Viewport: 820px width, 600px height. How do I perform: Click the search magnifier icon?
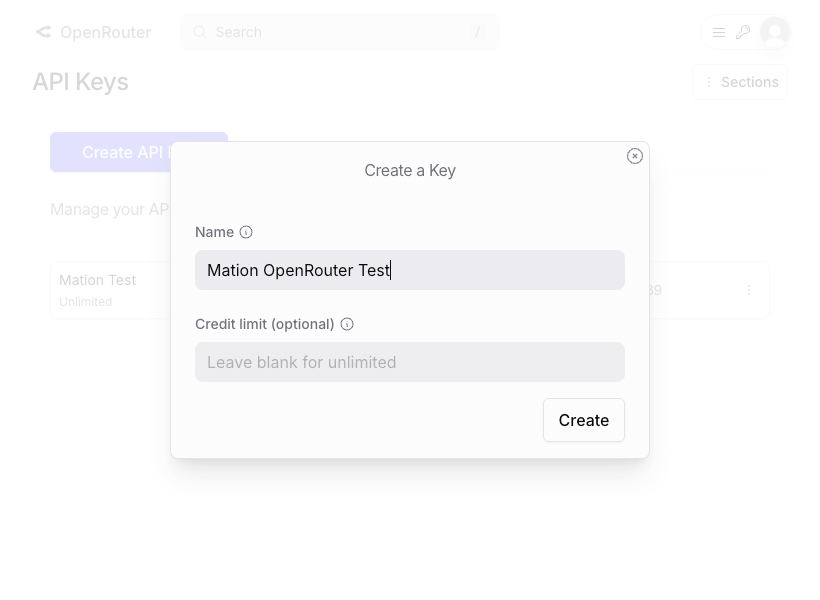pos(200,32)
